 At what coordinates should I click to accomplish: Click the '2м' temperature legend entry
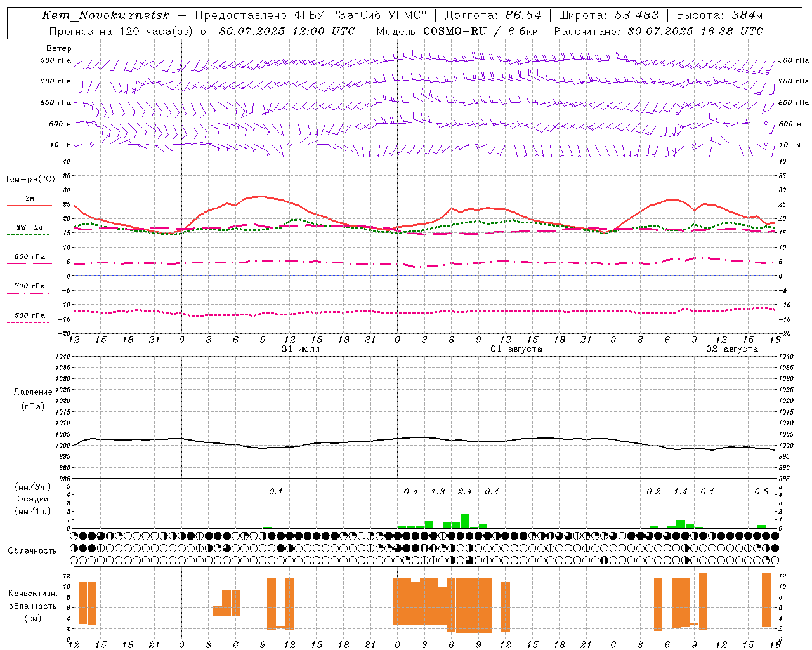click(30, 199)
